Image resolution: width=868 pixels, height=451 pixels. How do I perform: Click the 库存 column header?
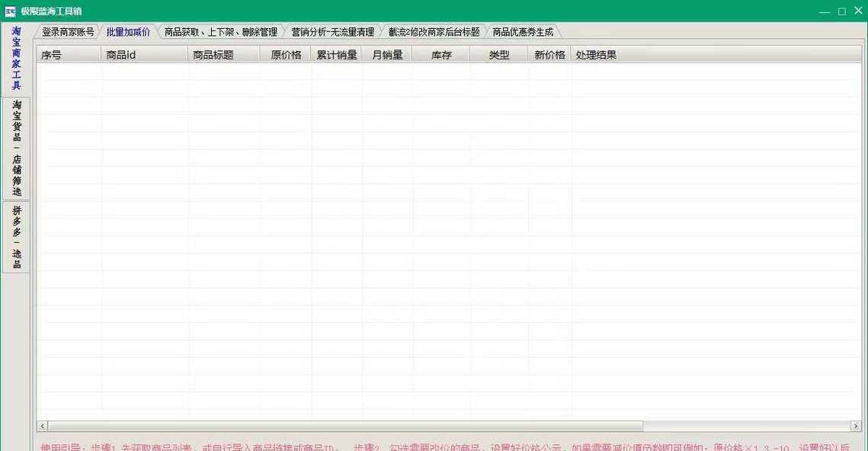point(440,55)
